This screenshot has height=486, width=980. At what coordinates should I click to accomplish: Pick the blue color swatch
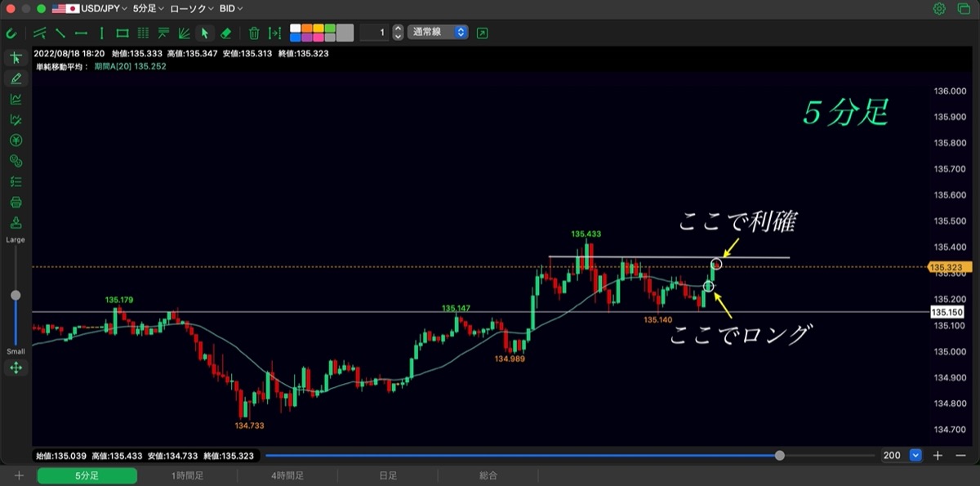tap(296, 38)
